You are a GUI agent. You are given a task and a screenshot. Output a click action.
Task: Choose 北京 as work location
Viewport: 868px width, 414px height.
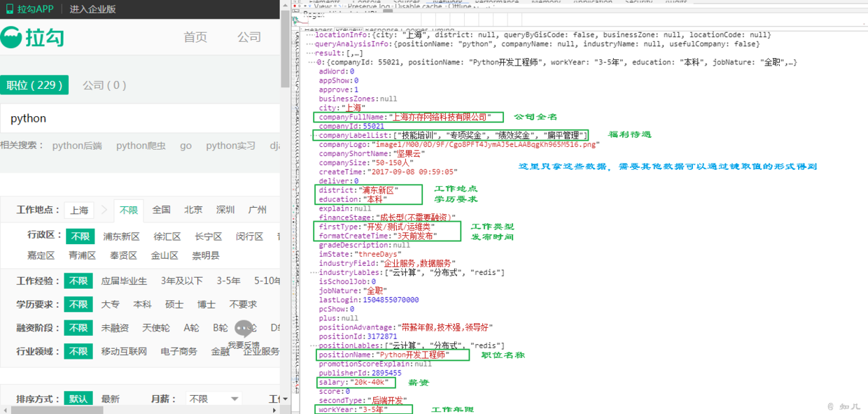[193, 210]
